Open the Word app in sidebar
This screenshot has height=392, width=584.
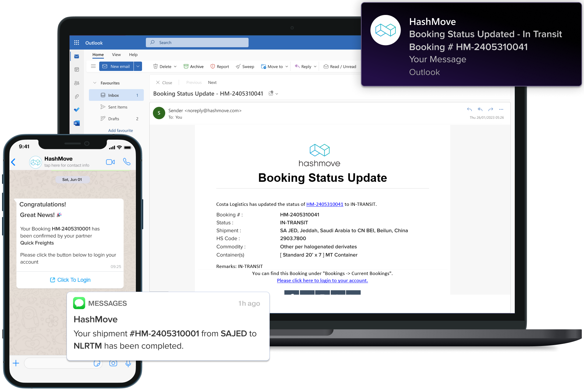point(77,123)
